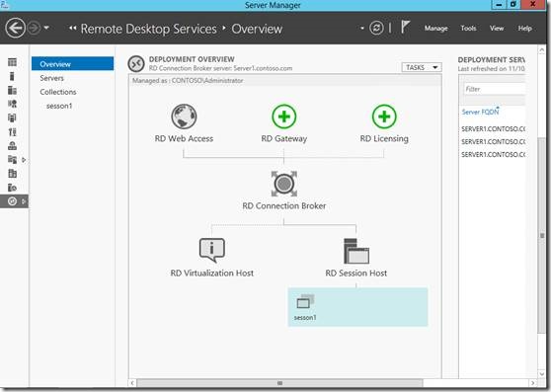Click the vertical scrollbar down arrow

coord(542,374)
